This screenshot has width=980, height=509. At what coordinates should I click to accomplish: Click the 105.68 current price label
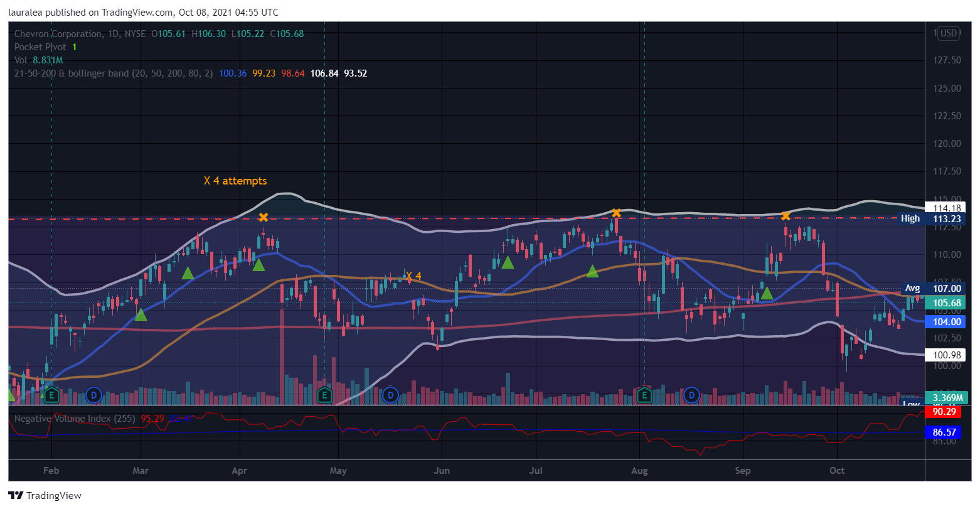pyautogui.click(x=946, y=303)
